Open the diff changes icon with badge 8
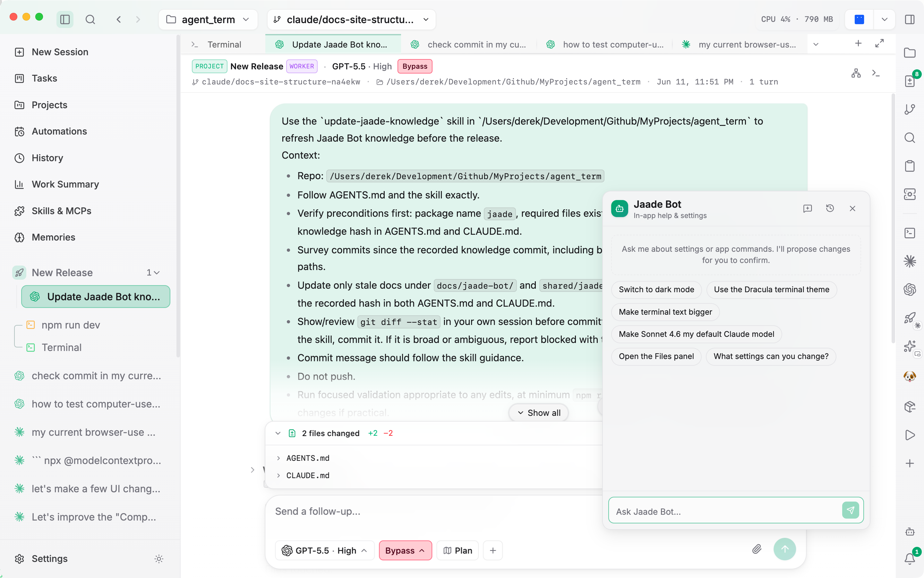Viewport: 924px width, 578px height. [x=910, y=81]
